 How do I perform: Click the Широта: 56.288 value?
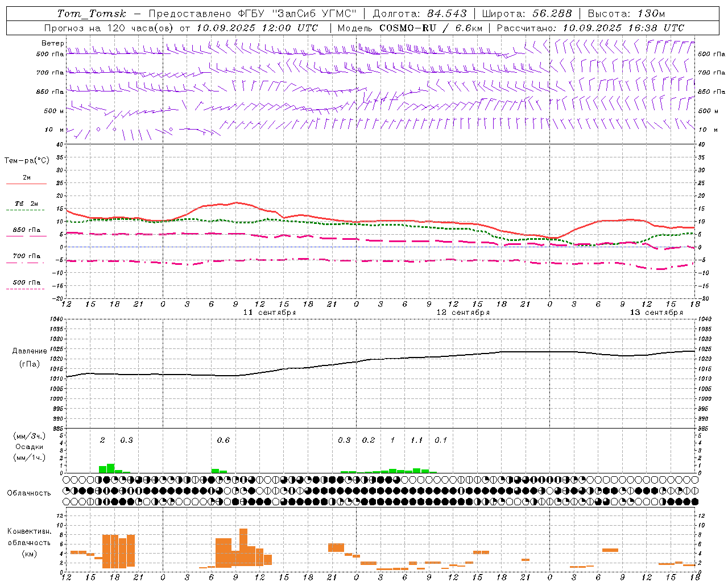[527, 14]
